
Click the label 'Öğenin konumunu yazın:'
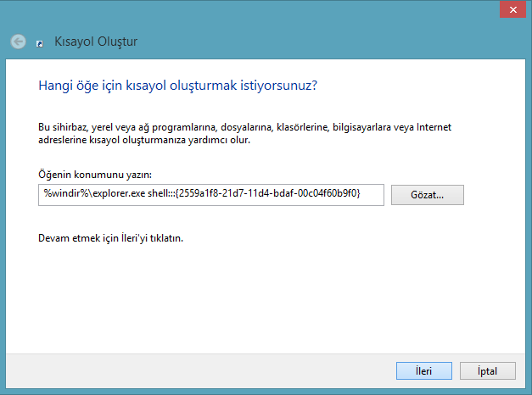click(x=95, y=175)
